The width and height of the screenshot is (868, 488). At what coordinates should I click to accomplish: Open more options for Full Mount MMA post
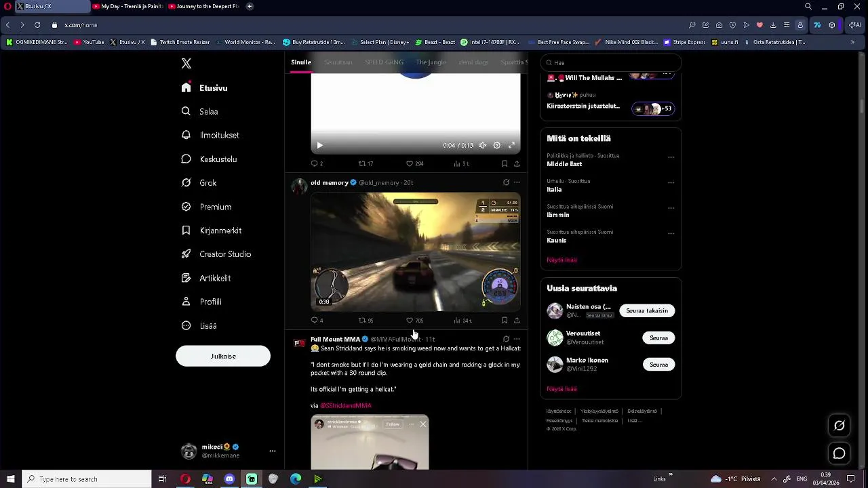coord(517,339)
